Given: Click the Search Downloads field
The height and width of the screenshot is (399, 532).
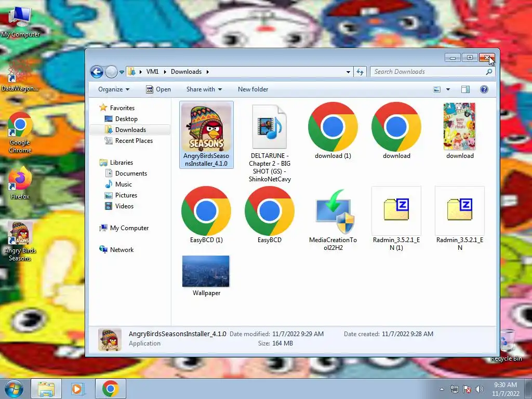Looking at the screenshot, I should tap(433, 72).
